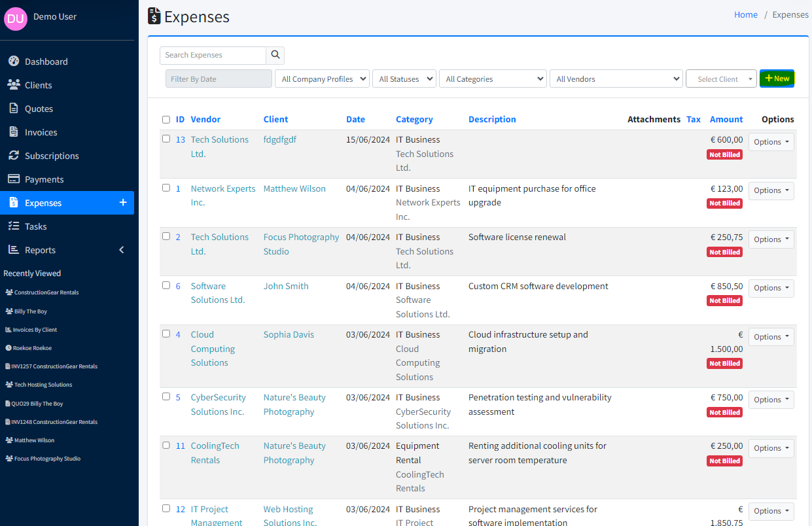
Task: Check the box for expense ID 13
Action: tap(166, 139)
